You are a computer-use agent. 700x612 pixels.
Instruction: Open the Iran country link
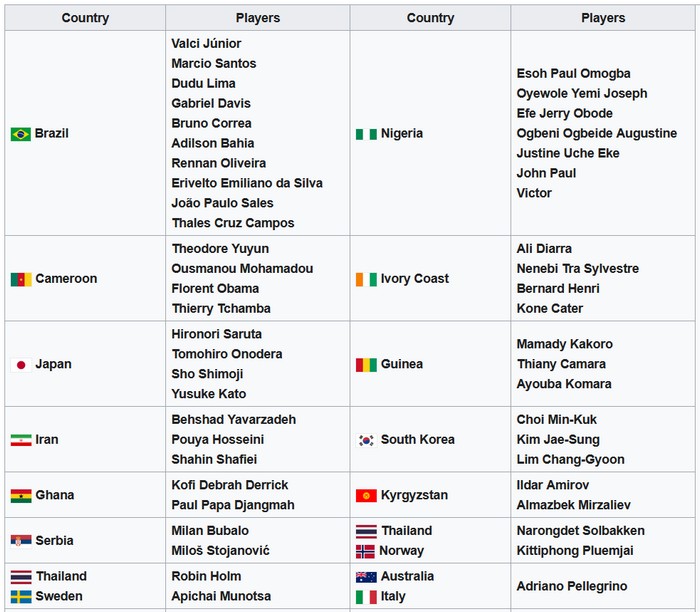pos(47,440)
